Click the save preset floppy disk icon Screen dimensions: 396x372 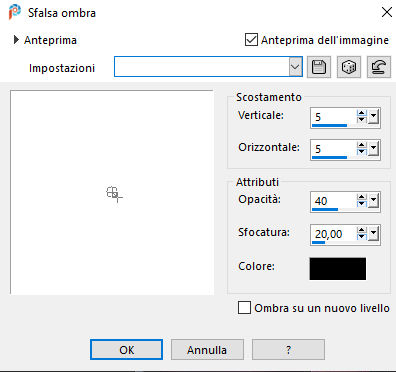319,67
